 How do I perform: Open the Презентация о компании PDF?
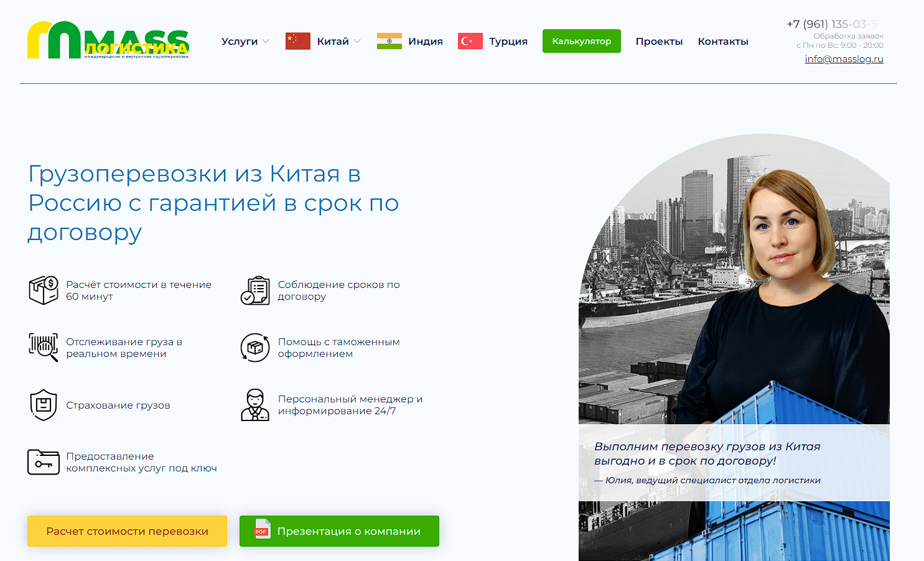click(339, 531)
